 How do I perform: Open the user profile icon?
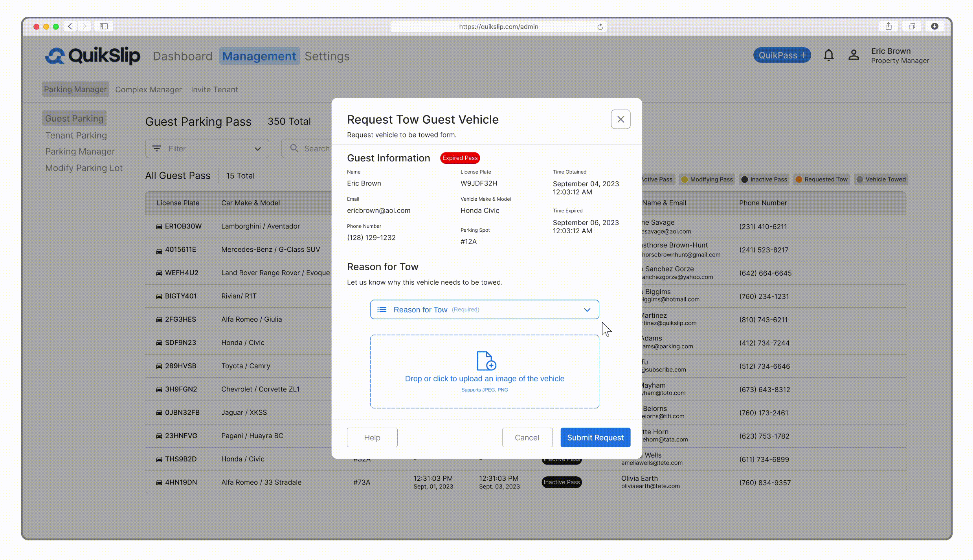coord(853,55)
